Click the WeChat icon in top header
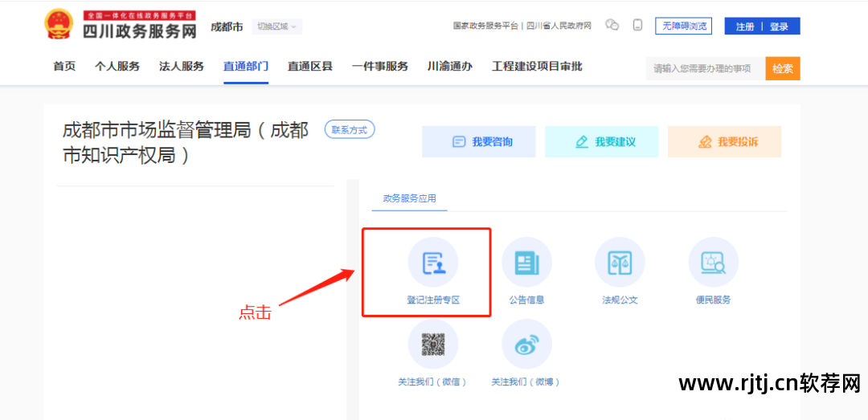This screenshot has width=868, height=420. click(x=612, y=26)
